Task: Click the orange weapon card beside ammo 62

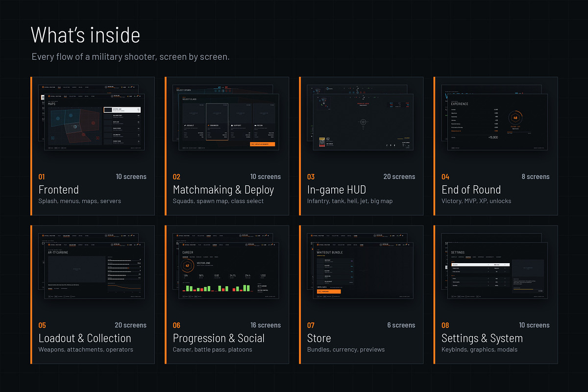Action: coord(321,142)
